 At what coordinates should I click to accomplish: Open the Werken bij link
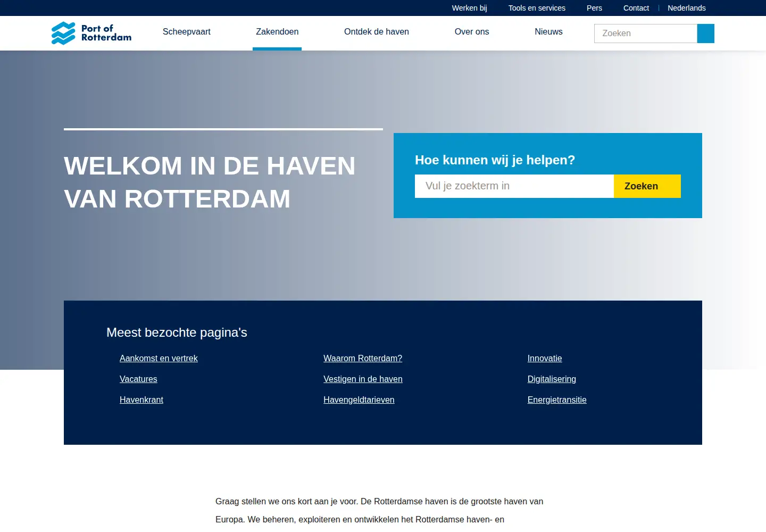tap(469, 8)
